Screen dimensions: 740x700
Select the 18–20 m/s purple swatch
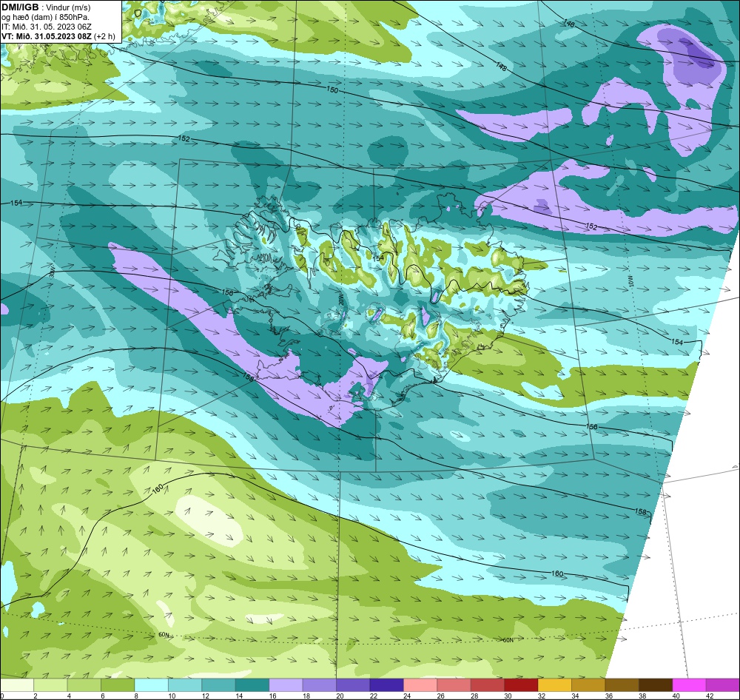(x=320, y=685)
